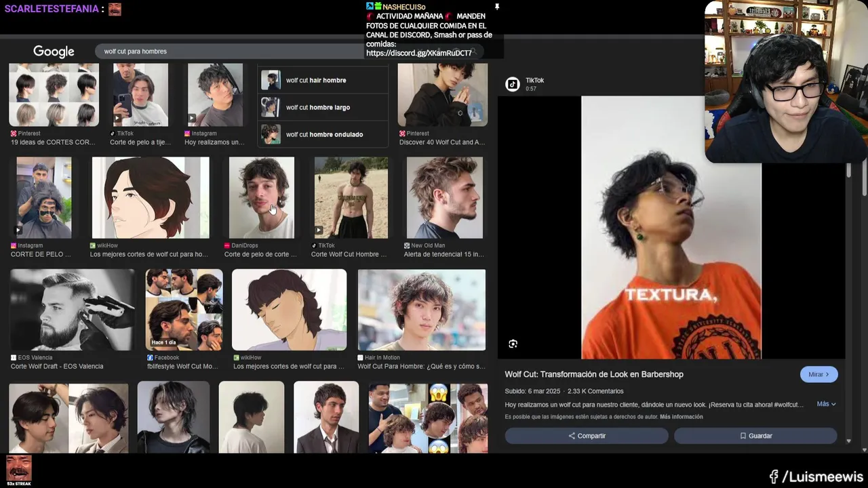This screenshot has height=488, width=868.
Task: Open Instagram result 'CORTE DE PELO ...' image
Action: (x=44, y=197)
